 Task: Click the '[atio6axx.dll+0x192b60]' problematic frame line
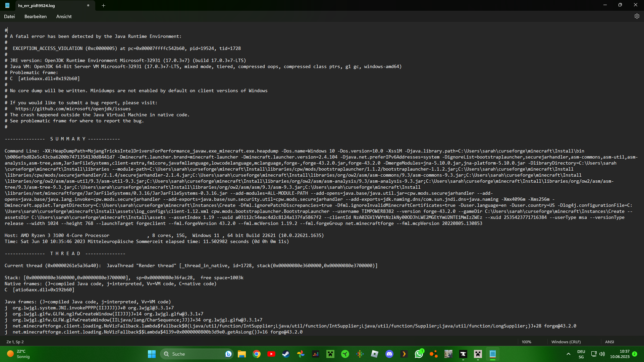42,78
